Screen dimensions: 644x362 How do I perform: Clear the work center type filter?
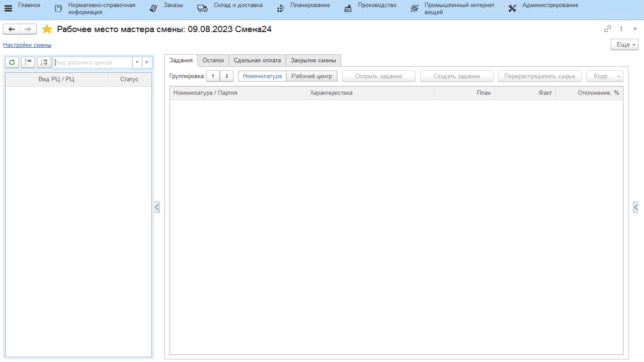pyautogui.click(x=146, y=62)
